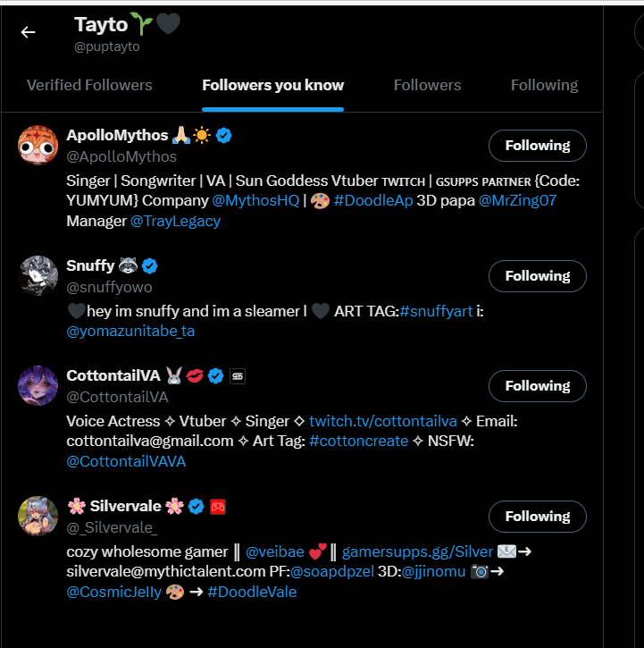This screenshot has height=648, width=644.
Task: Open ApolloMythos's profile picture
Action: point(38,146)
